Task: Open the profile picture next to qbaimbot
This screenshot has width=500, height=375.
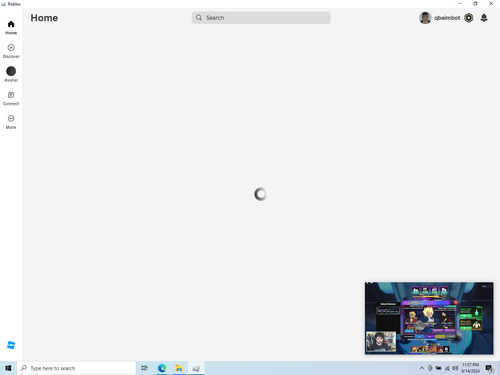Action: click(425, 18)
